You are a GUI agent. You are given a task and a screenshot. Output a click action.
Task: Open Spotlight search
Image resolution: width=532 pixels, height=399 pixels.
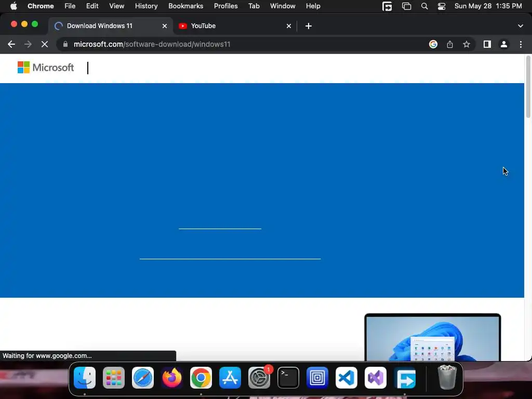(x=424, y=6)
